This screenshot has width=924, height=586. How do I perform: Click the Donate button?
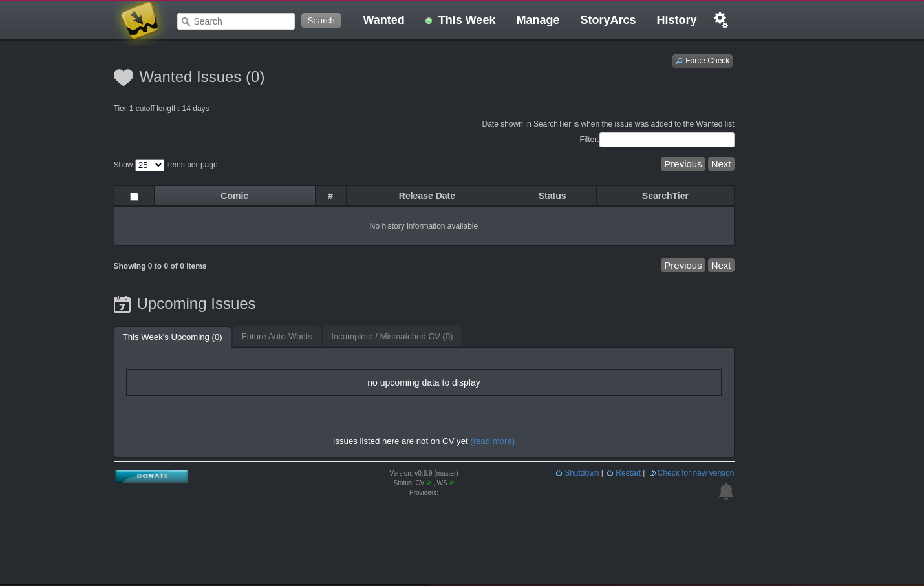151,476
